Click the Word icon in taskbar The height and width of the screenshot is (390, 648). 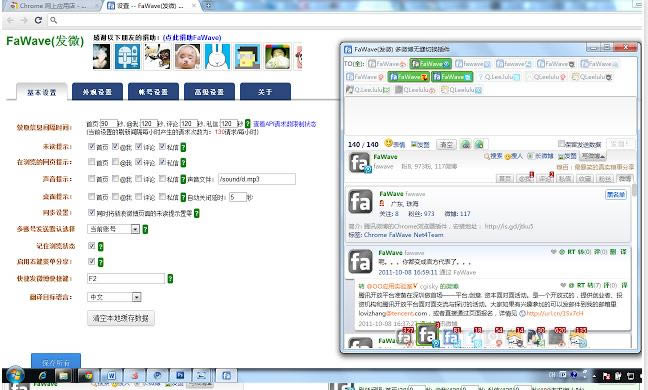(x=111, y=376)
